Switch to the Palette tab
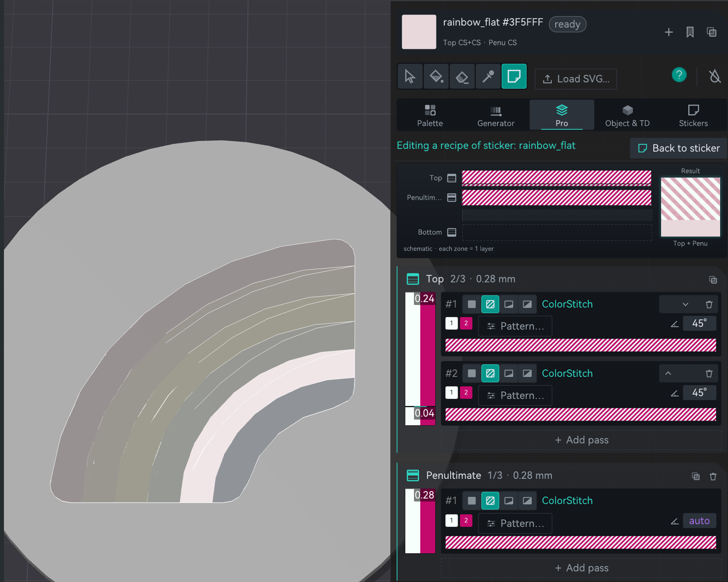 [x=430, y=115]
